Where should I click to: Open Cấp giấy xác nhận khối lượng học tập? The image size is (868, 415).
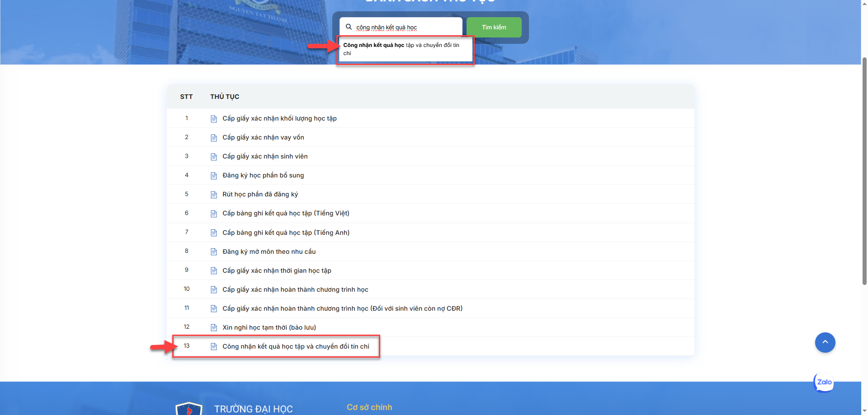279,118
